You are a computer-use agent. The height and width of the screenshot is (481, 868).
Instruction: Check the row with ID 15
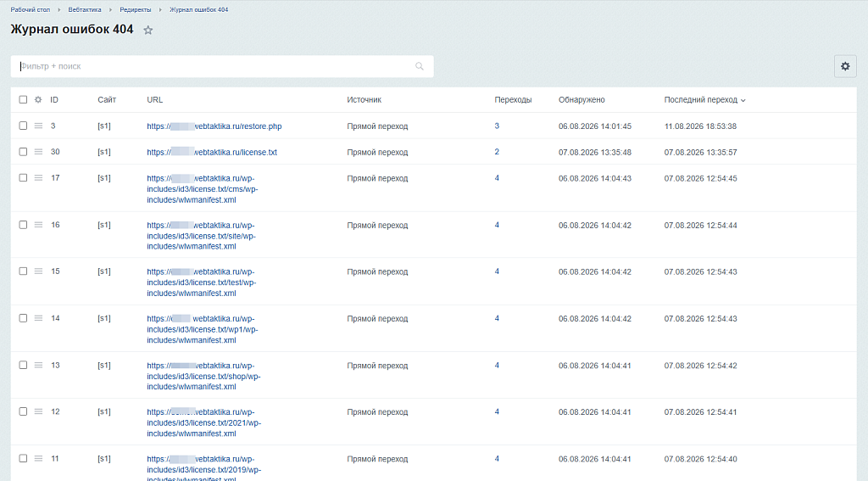[x=23, y=271]
